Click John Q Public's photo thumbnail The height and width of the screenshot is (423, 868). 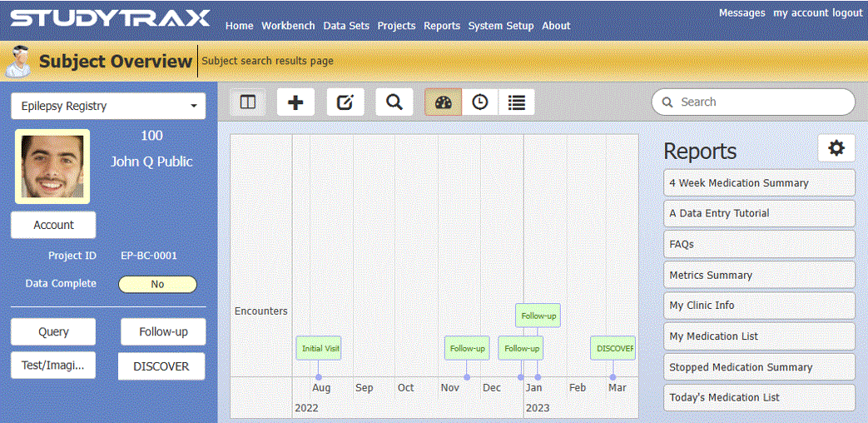click(52, 167)
